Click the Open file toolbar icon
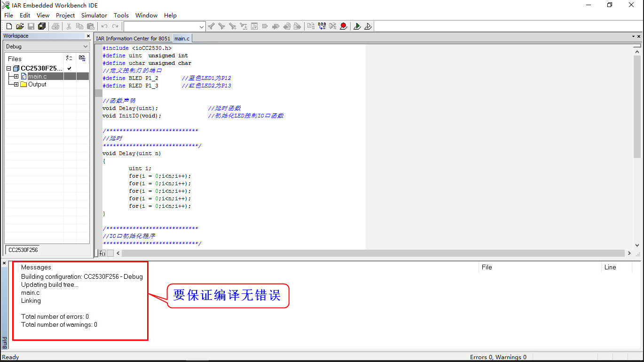The width and height of the screenshot is (644, 362). [x=20, y=26]
